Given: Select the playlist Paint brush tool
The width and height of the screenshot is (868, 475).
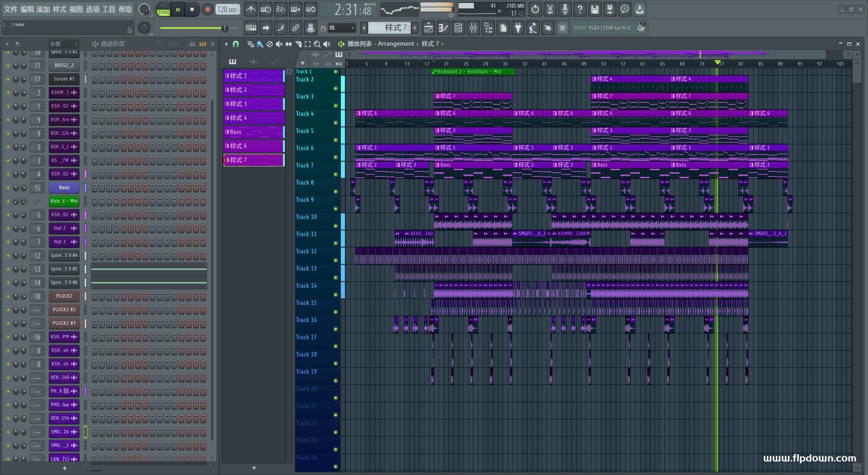Looking at the screenshot, I should tap(260, 44).
